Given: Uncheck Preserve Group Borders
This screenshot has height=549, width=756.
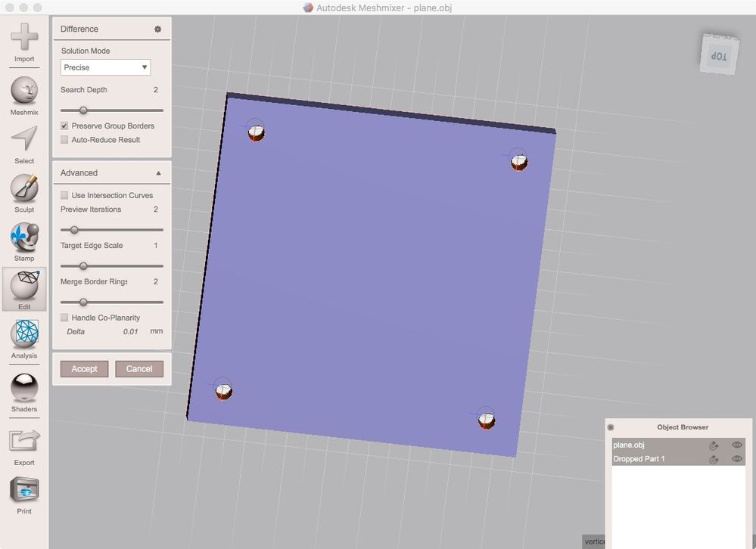Looking at the screenshot, I should click(64, 126).
